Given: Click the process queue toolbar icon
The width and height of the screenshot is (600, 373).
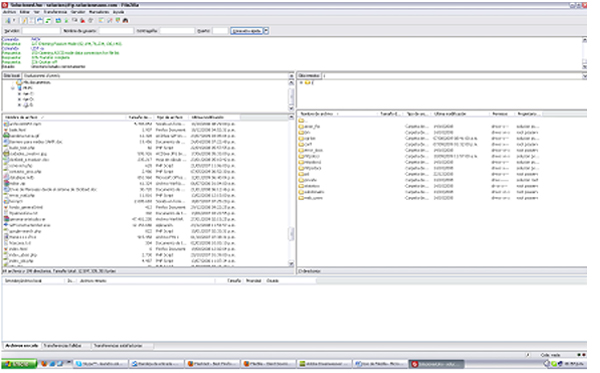Looking at the screenshot, I should (x=66, y=20).
